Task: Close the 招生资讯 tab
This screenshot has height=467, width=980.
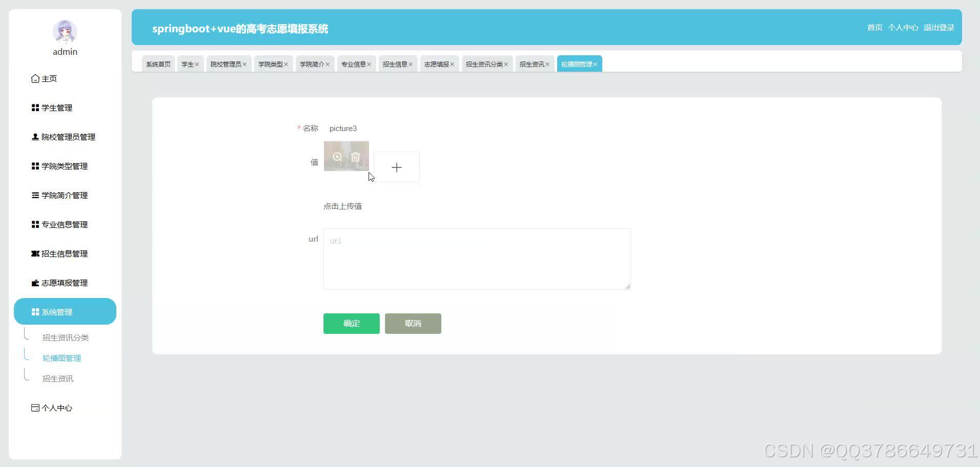Action: (547, 65)
